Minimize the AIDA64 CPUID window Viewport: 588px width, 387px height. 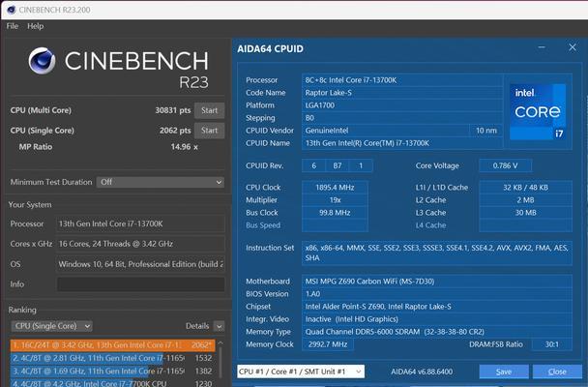pos(542,47)
